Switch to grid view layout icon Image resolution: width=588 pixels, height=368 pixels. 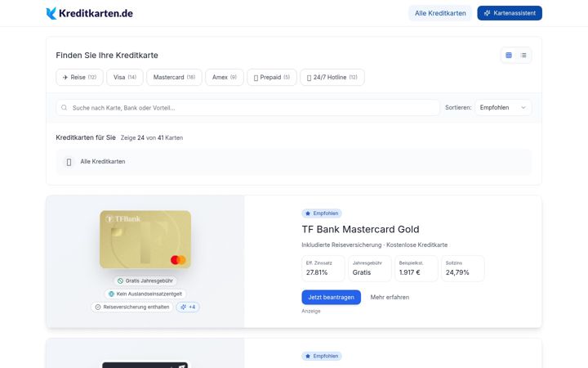pos(509,56)
